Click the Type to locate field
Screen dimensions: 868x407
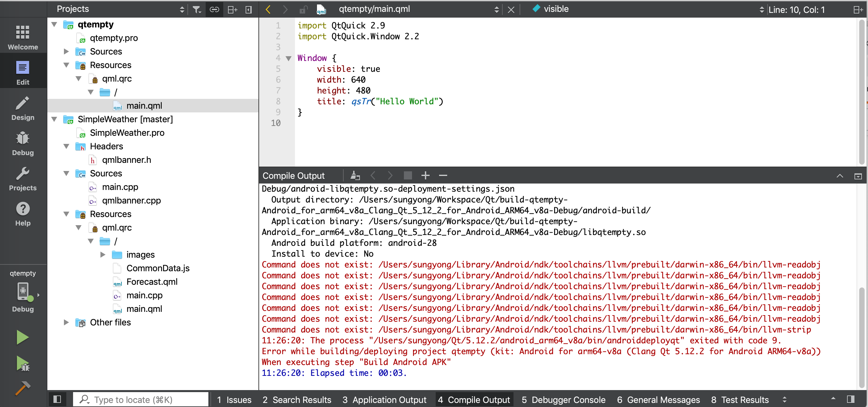coord(141,400)
